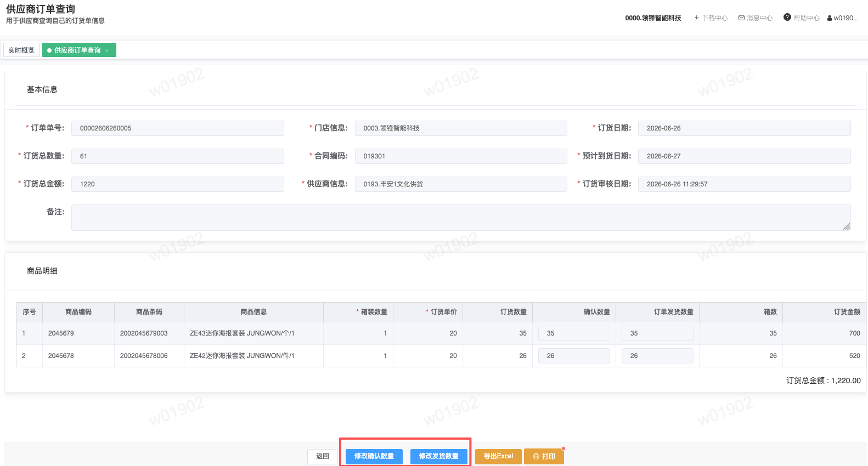The image size is (868, 466).
Task: Click the printer icon on 打印 button
Action: pos(536,456)
